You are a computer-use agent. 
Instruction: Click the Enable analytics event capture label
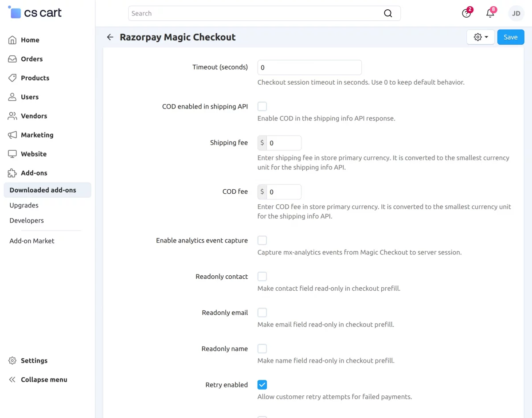pos(202,240)
